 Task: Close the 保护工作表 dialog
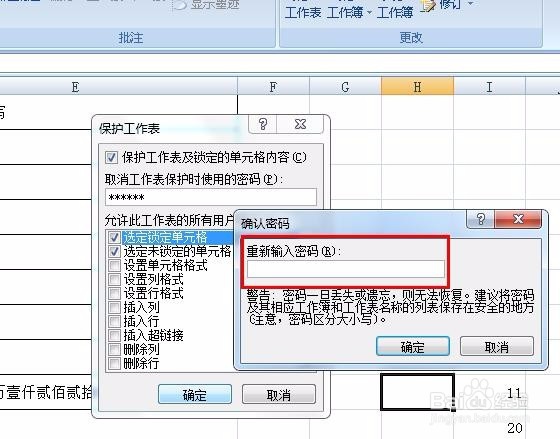tap(300, 124)
